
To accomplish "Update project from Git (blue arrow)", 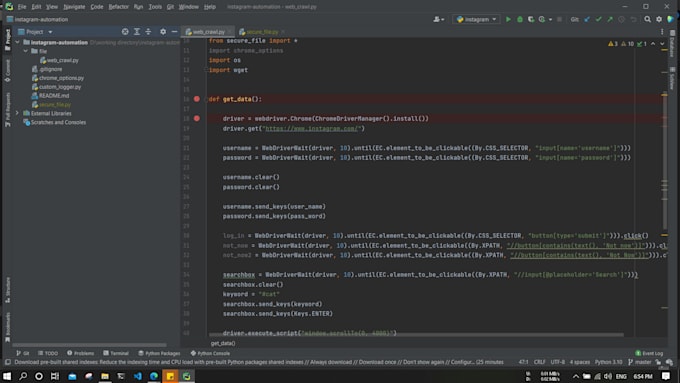I will pyautogui.click(x=587, y=19).
